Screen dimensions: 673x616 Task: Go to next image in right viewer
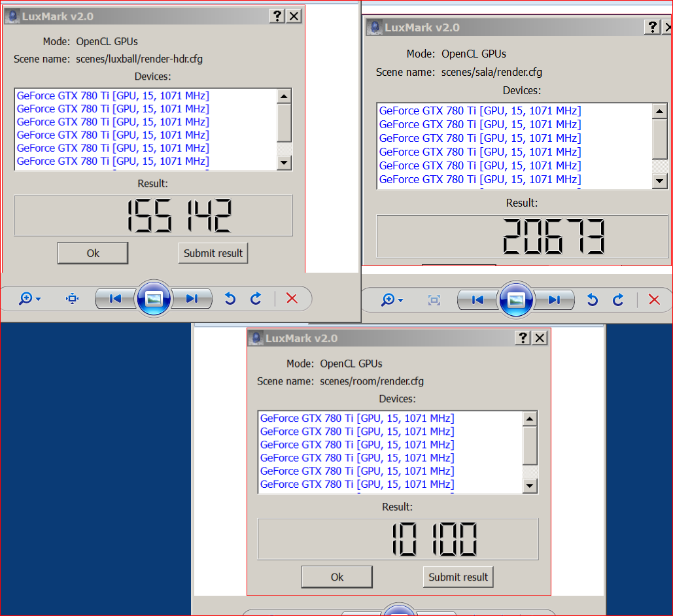(x=554, y=299)
